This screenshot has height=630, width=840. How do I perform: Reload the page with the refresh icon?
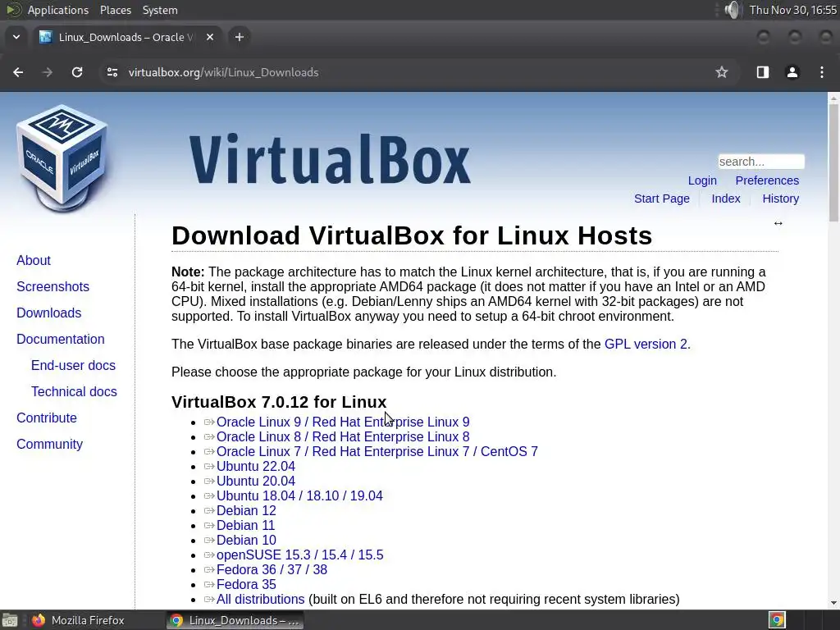[x=77, y=72]
